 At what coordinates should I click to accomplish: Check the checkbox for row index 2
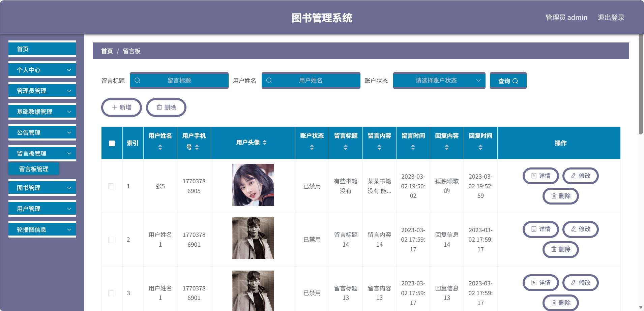coord(111,240)
